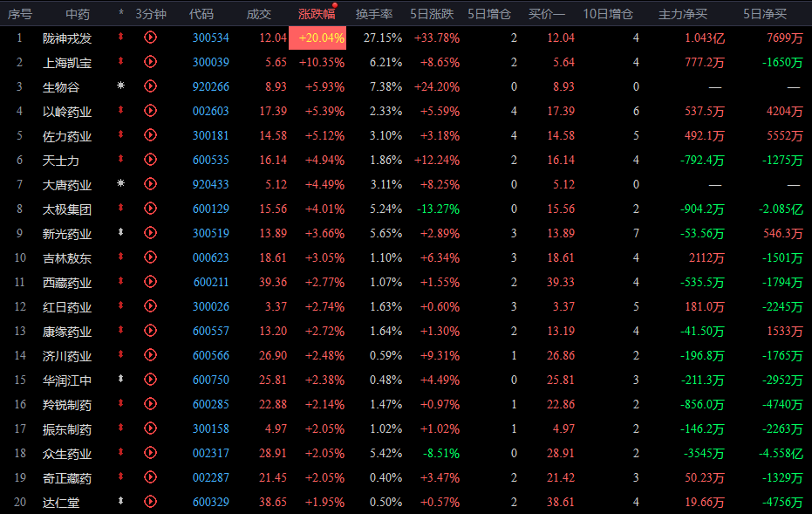
Task: Click the red marker icon beside 上海凯宝
Action: tap(120, 62)
